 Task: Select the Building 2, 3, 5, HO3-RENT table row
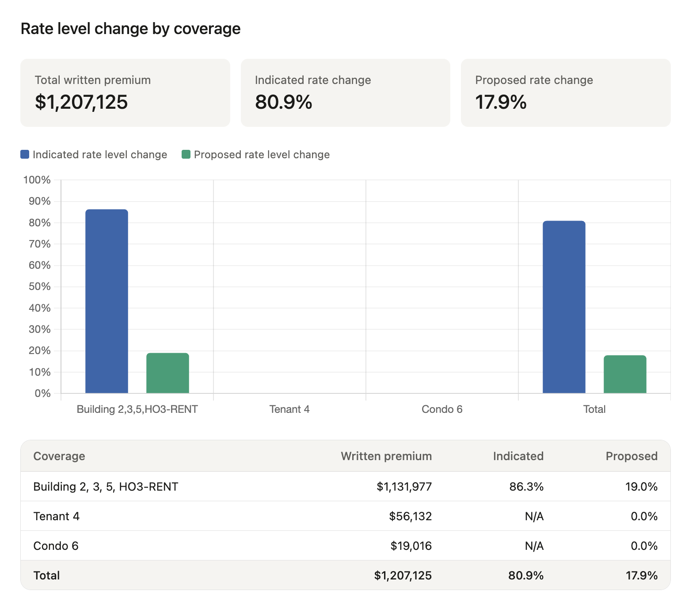tap(345, 487)
